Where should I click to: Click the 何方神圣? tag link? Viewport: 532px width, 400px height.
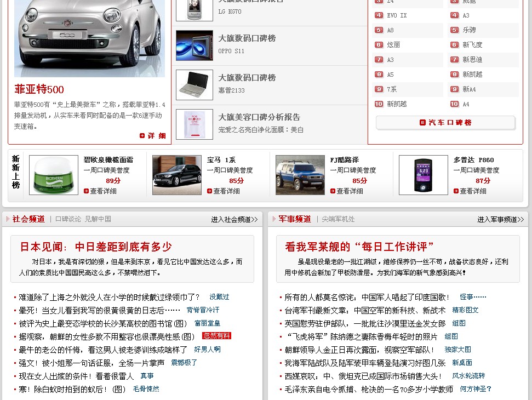[x=476, y=389]
